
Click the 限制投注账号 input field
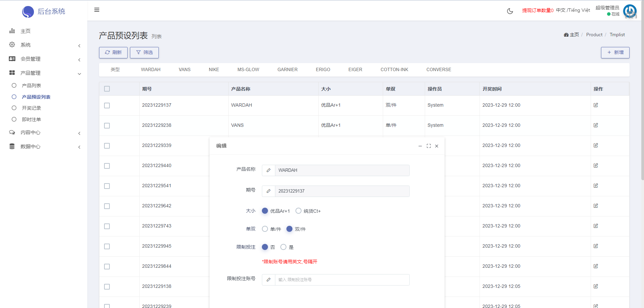coord(342,280)
